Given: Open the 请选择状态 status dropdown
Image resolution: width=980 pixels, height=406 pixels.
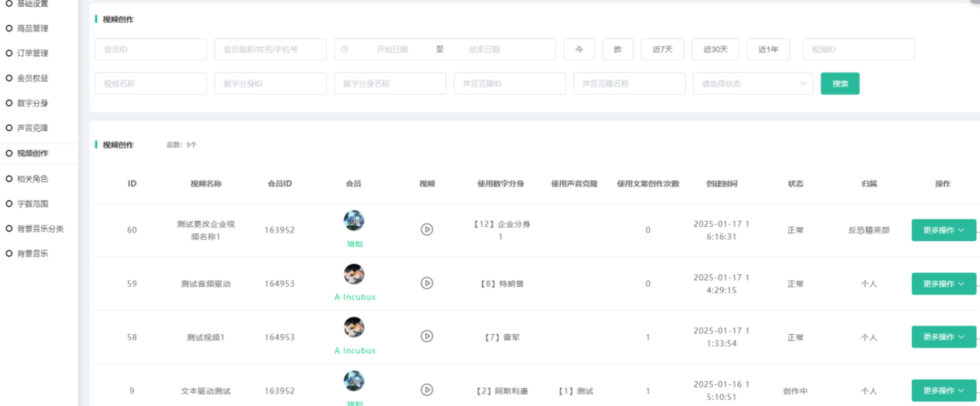Looking at the screenshot, I should coord(753,84).
